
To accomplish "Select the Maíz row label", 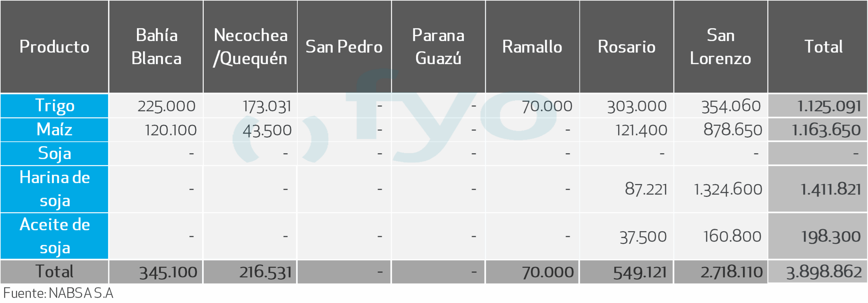I will [54, 130].
